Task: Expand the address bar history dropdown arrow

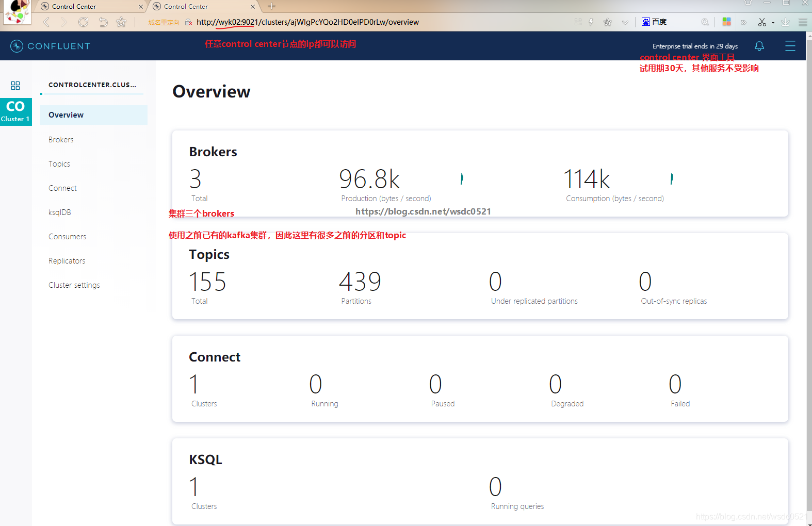Action: pyautogui.click(x=625, y=22)
